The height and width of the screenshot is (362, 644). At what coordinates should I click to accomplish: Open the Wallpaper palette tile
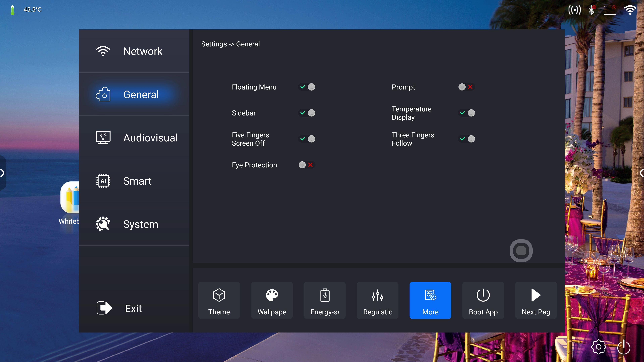[x=272, y=300]
